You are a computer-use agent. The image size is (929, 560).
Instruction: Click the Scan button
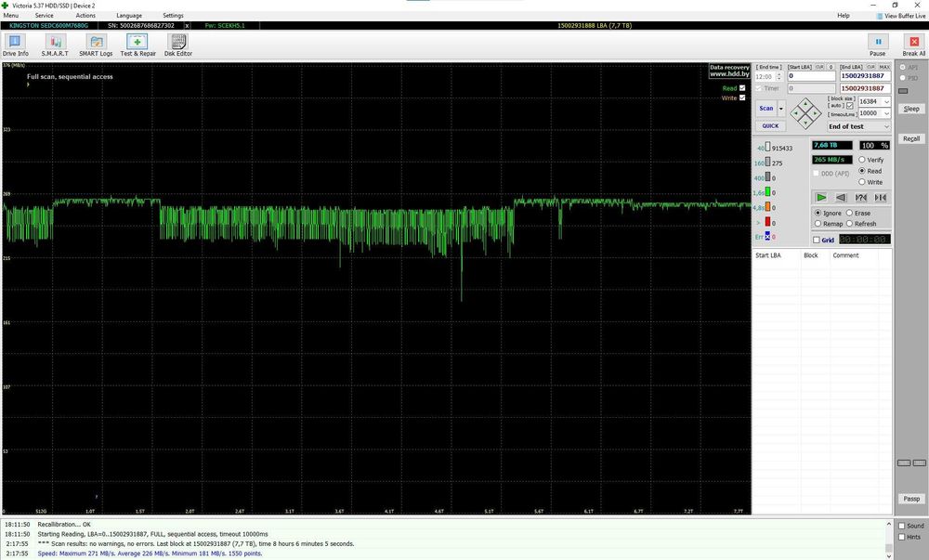(766, 109)
